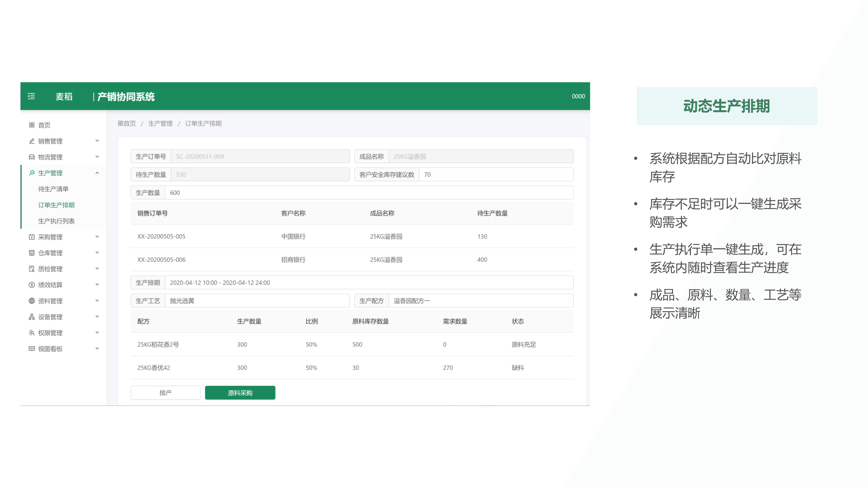Click the 资料管理 globe icon

point(32,301)
